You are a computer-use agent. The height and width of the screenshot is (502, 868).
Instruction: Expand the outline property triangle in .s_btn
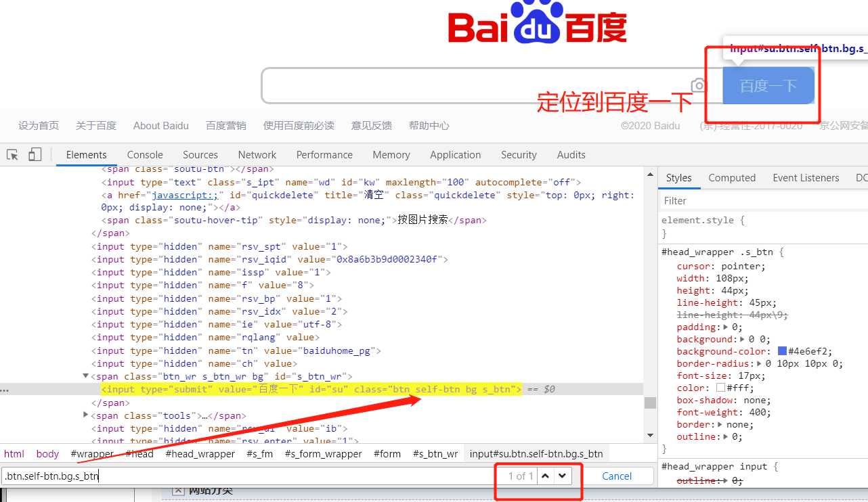[726, 436]
